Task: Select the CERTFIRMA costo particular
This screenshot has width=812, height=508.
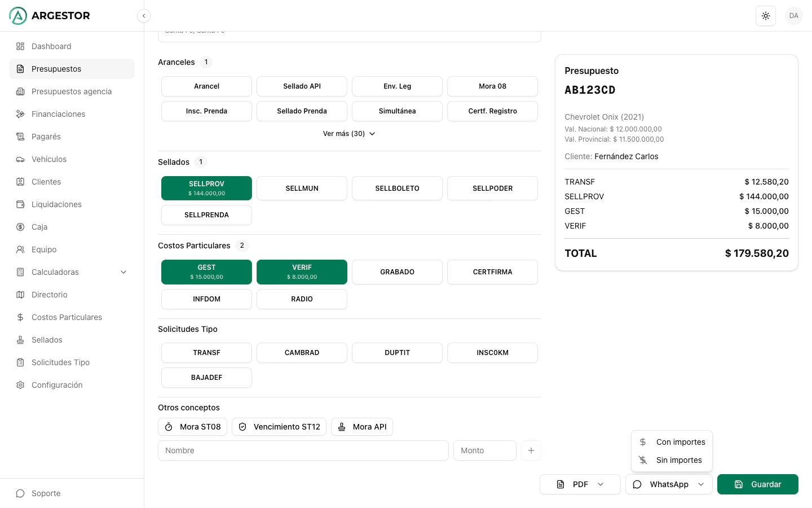Action: pyautogui.click(x=492, y=271)
